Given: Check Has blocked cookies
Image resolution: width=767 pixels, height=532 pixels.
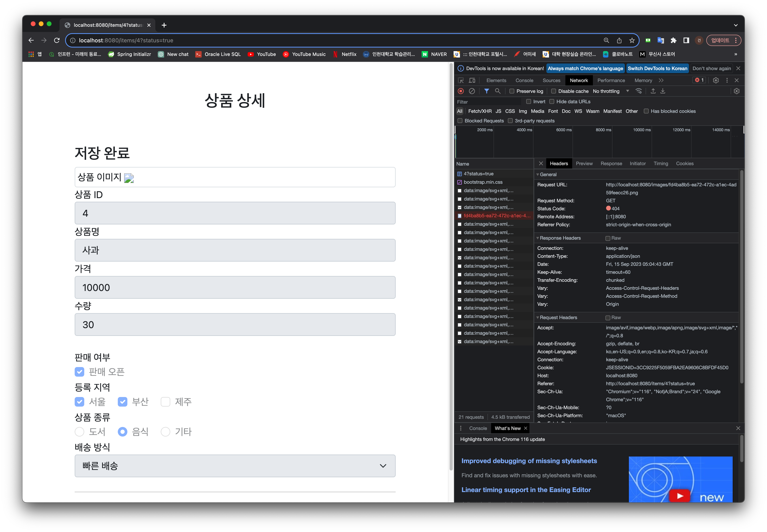Looking at the screenshot, I should (x=646, y=111).
